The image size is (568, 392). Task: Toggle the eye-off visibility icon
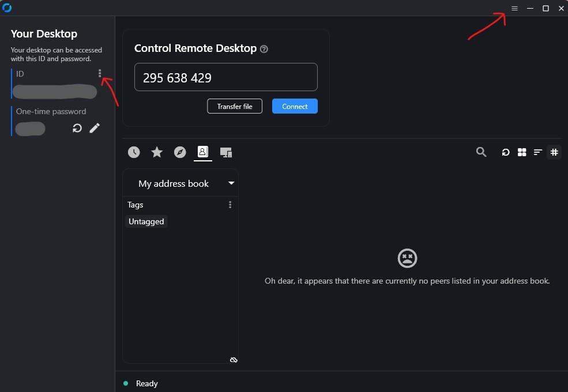coord(234,359)
